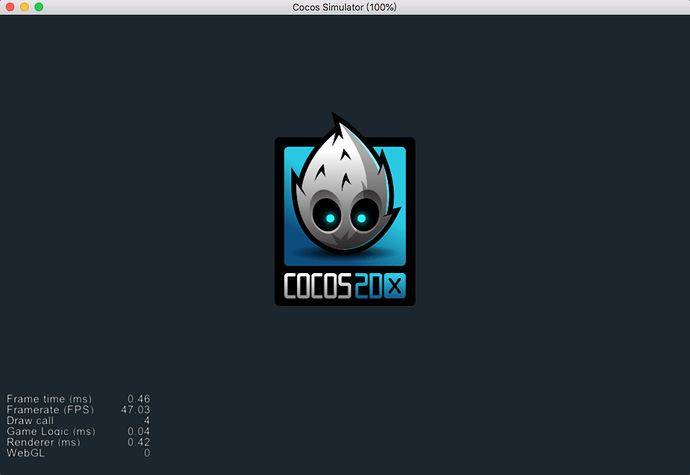Close the Cocos Simulator window

[x=10, y=7]
